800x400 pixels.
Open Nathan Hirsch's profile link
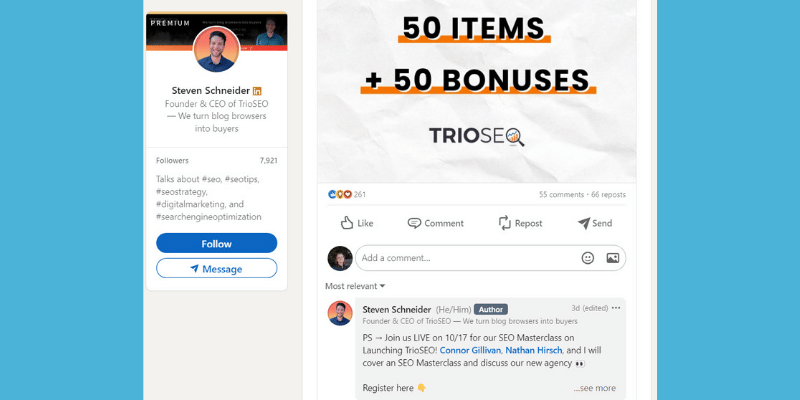click(534, 350)
